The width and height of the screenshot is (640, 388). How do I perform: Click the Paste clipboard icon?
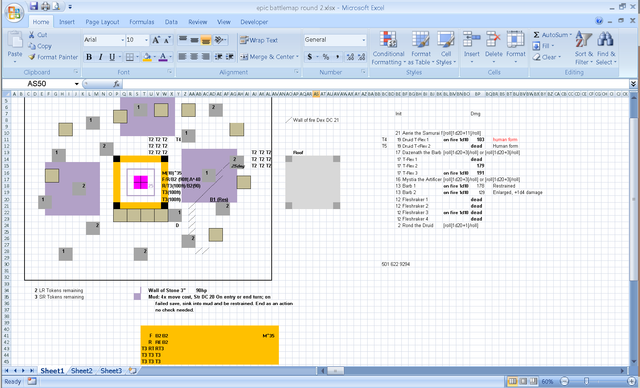pos(15,41)
